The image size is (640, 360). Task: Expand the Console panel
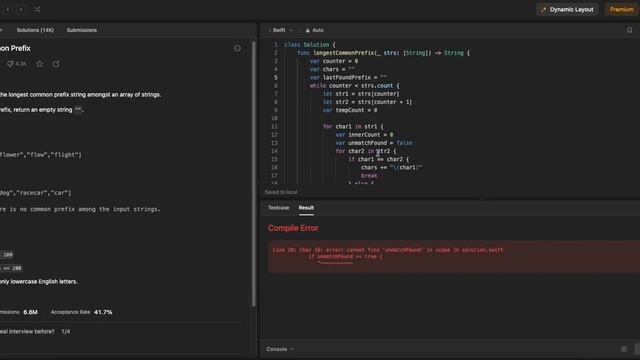point(280,349)
